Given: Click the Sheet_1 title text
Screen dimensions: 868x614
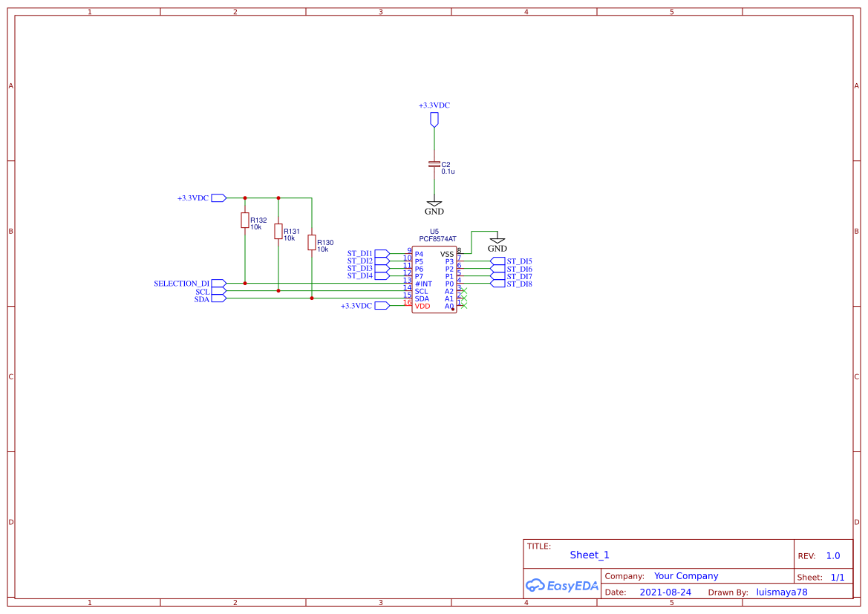Looking at the screenshot, I should pyautogui.click(x=589, y=555).
